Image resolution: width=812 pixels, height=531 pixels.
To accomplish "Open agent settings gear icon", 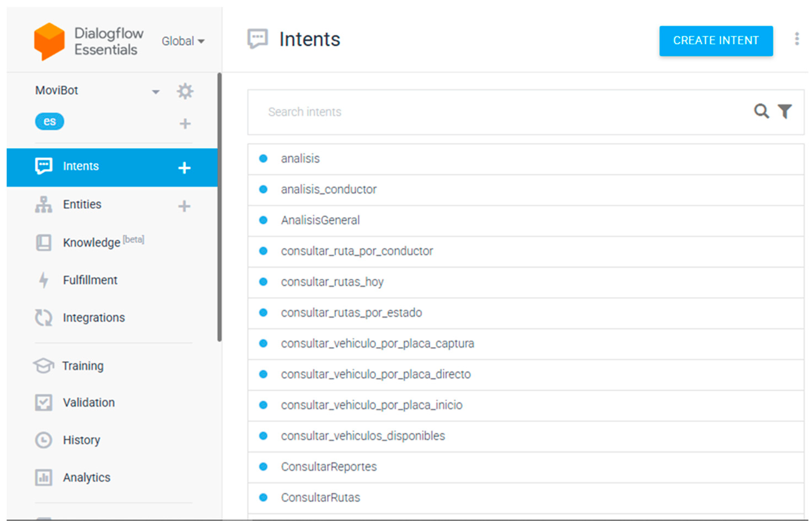I will pyautogui.click(x=185, y=91).
